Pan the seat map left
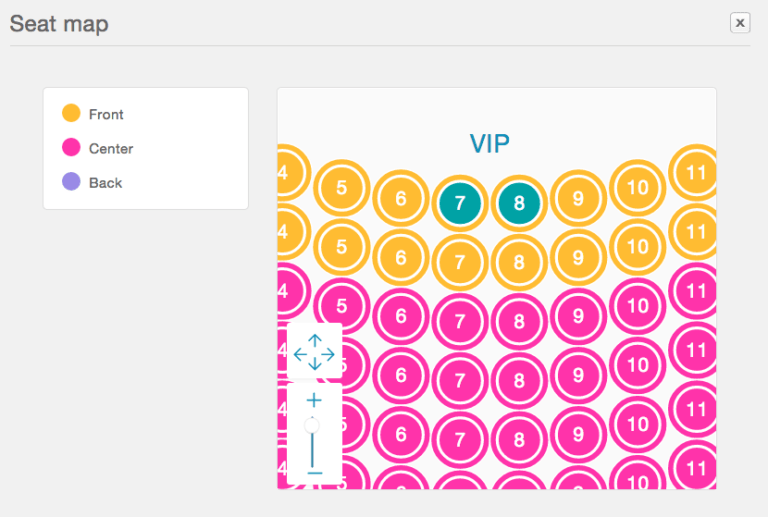 tap(297, 352)
